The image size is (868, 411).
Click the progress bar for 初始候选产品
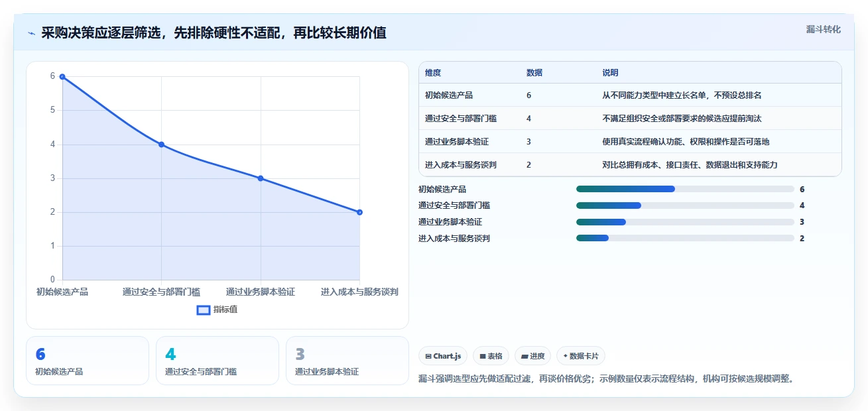[686, 189]
